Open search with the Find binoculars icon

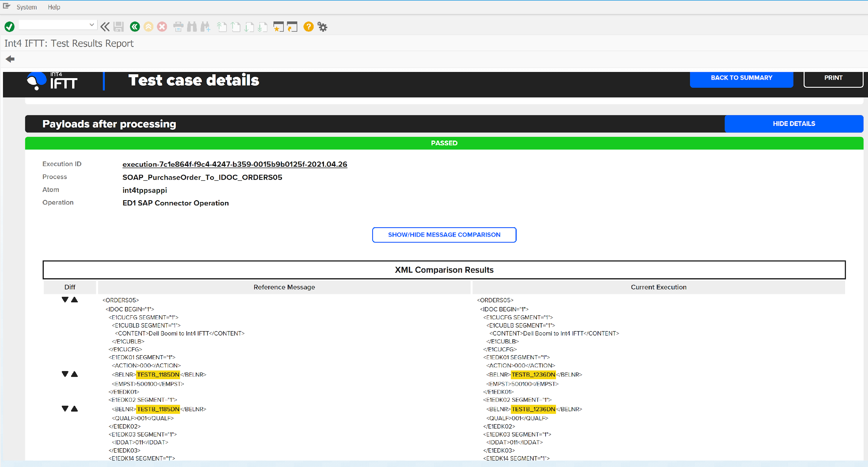pyautogui.click(x=192, y=27)
